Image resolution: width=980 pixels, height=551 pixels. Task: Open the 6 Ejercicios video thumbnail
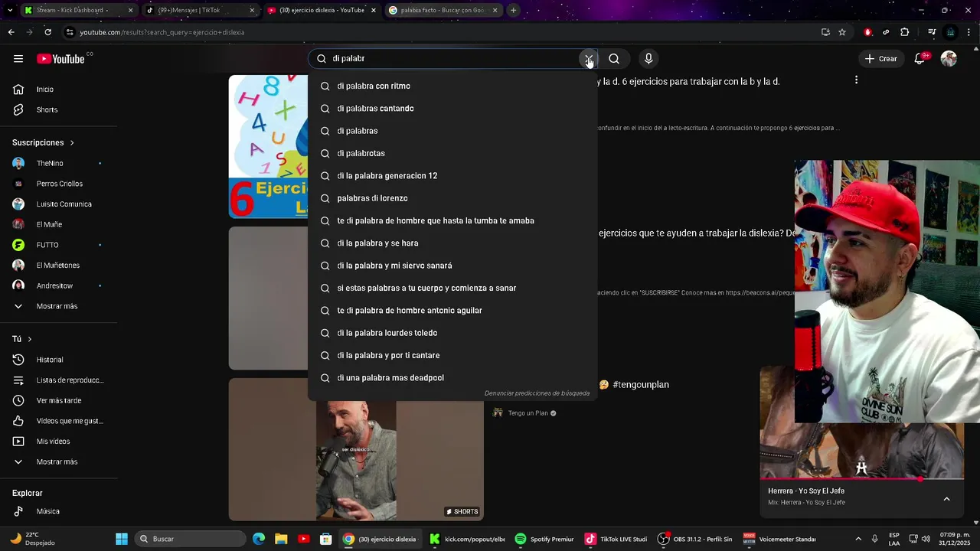point(268,146)
